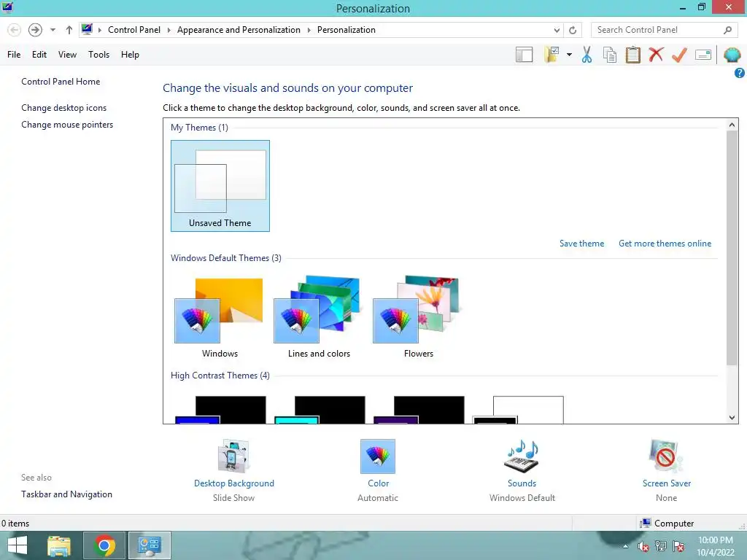Open the View menu
This screenshot has height=560, width=747.
pyautogui.click(x=67, y=54)
